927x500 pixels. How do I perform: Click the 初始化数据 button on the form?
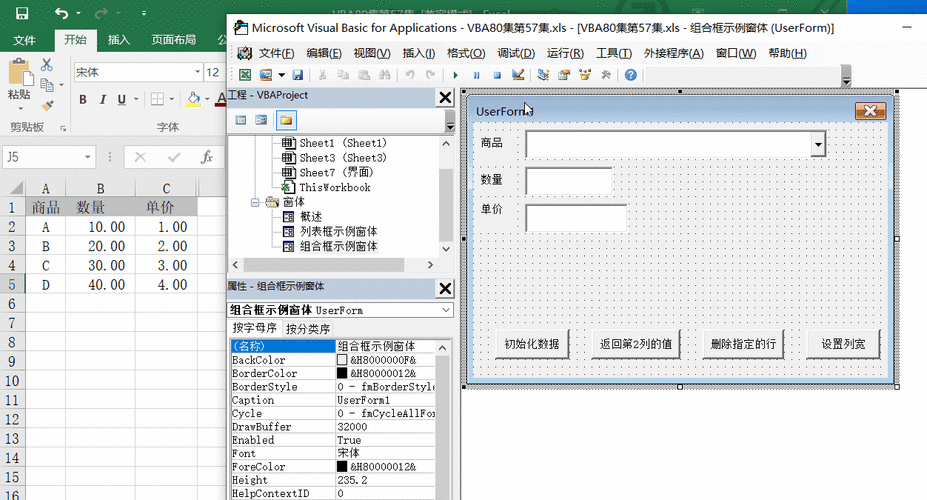(x=533, y=344)
